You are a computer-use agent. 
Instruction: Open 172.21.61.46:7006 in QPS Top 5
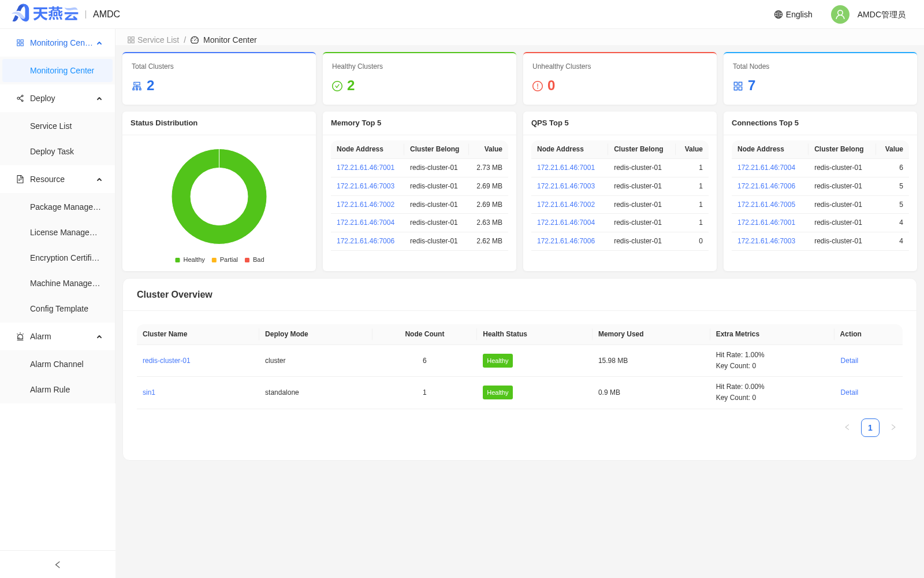pyautogui.click(x=566, y=241)
